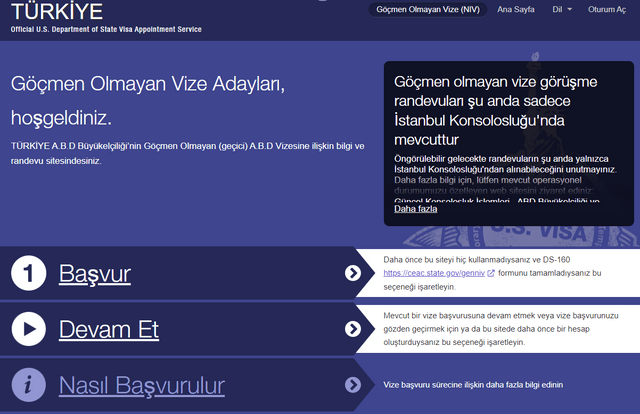Click the info circle icon beside Nasıl Başvurulur
Viewport: 640px width, 414px height.
(x=29, y=385)
